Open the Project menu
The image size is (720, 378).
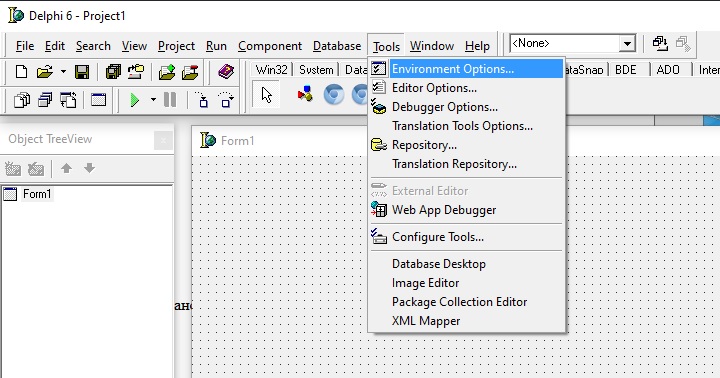[176, 46]
